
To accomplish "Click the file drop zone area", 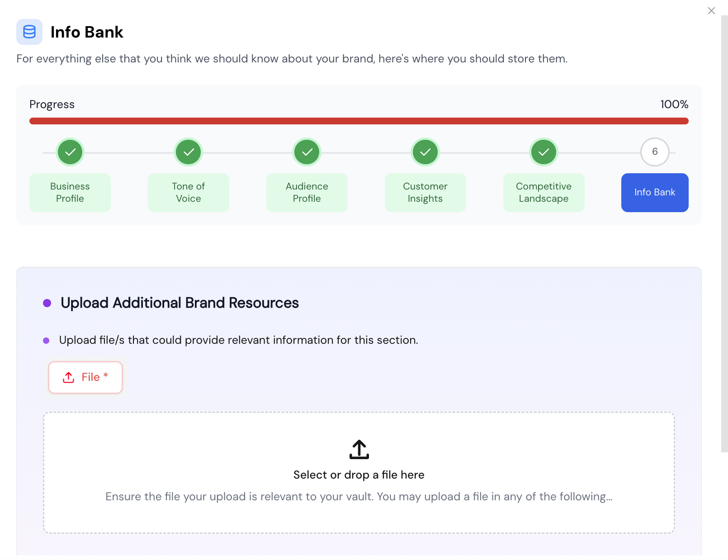I will point(359,516).
